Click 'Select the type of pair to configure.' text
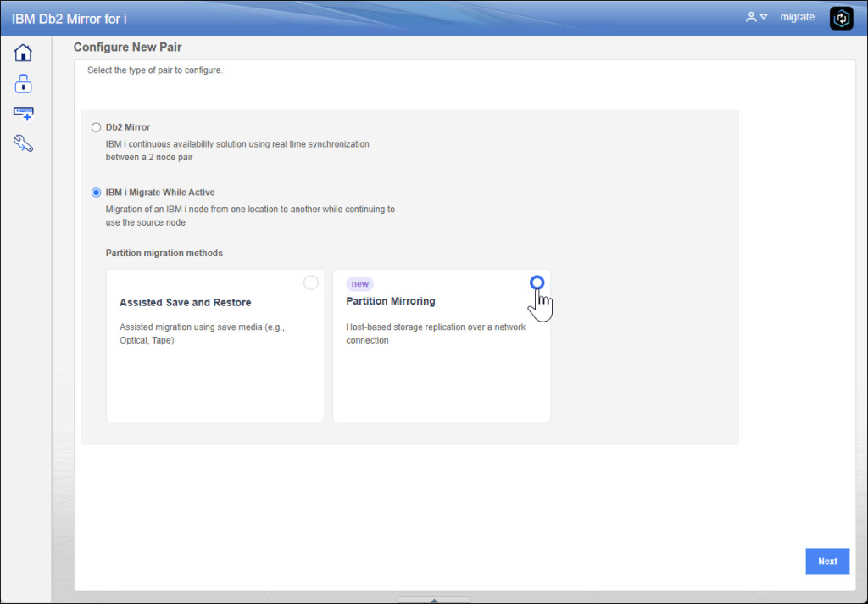 [x=155, y=70]
